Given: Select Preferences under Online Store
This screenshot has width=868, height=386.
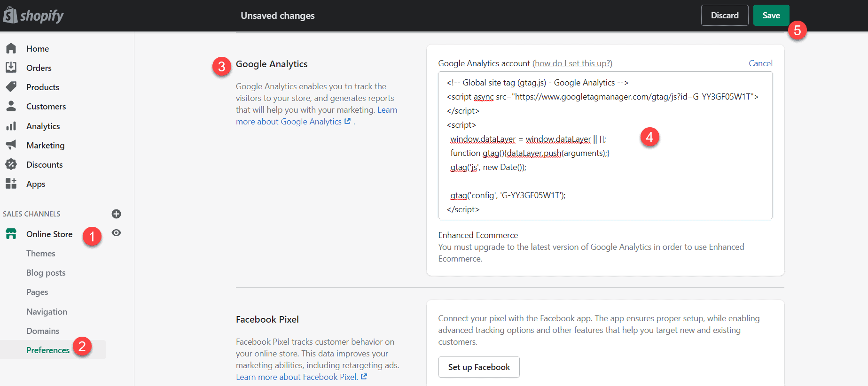Looking at the screenshot, I should pyautogui.click(x=48, y=350).
